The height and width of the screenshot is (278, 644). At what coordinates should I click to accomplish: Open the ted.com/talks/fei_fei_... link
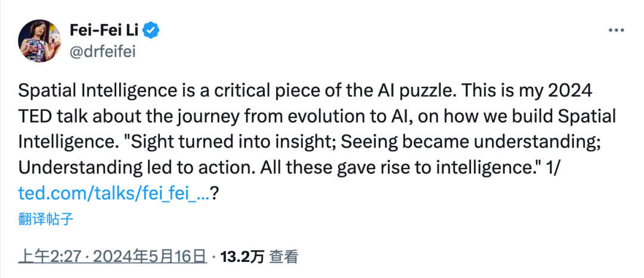114,193
